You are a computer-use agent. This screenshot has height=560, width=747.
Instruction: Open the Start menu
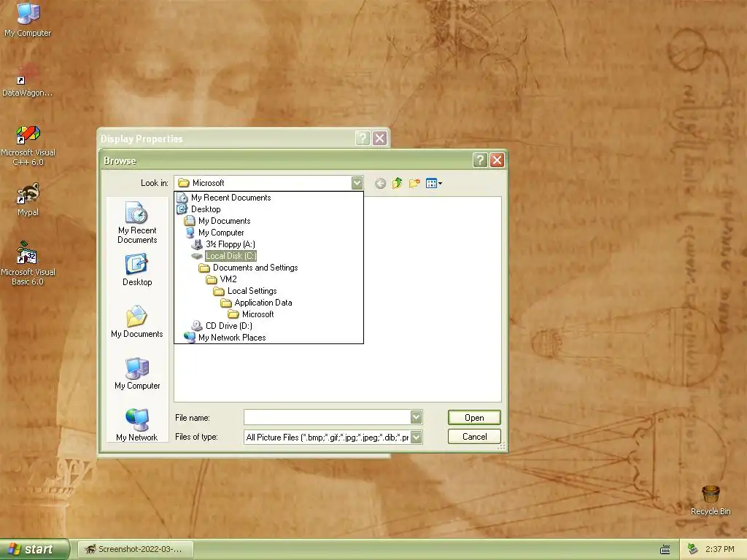pos(34,549)
